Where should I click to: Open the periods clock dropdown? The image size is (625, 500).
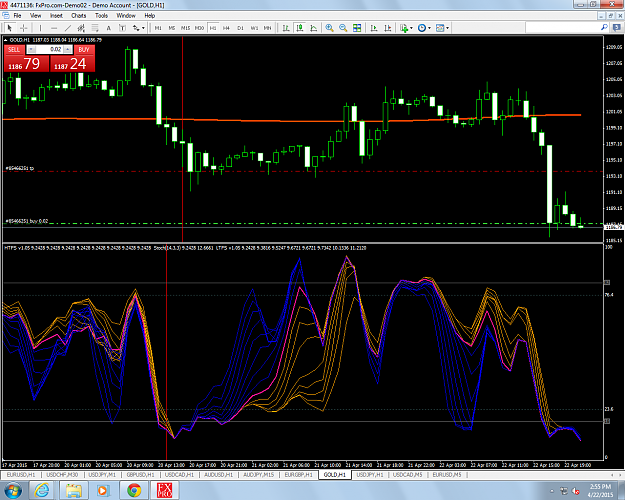coord(424,28)
